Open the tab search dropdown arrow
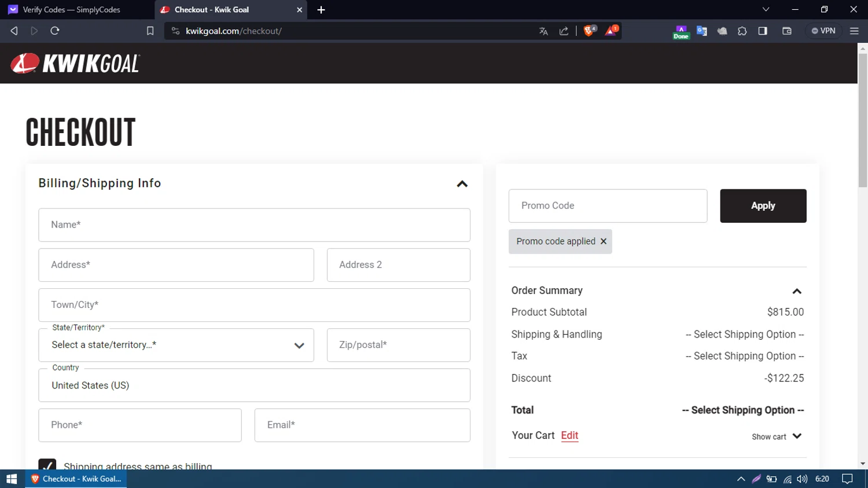Screen dimensions: 868x488 766,10
